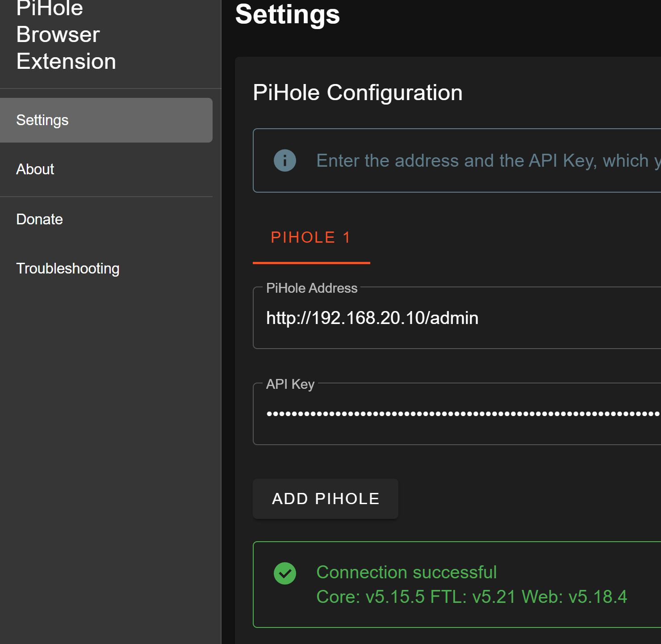Click the info icon in the notice banner
Image resolution: width=661 pixels, height=644 pixels.
pyautogui.click(x=284, y=160)
